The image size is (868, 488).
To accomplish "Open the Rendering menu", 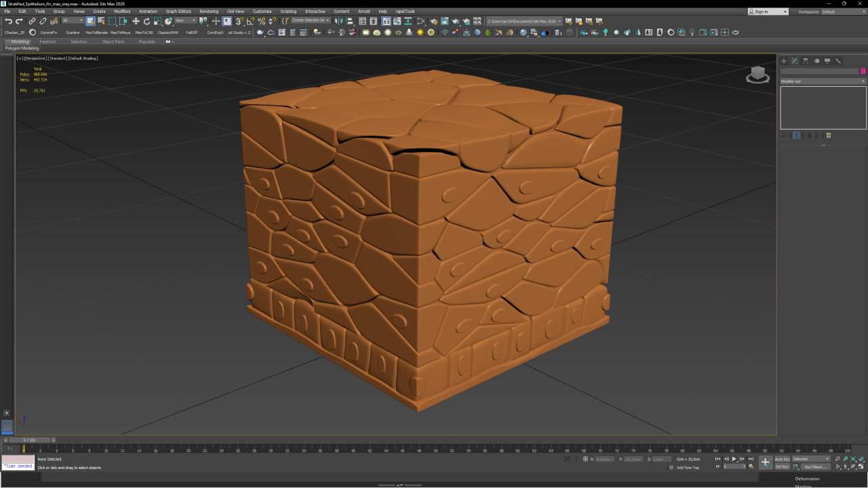I will tap(209, 12).
